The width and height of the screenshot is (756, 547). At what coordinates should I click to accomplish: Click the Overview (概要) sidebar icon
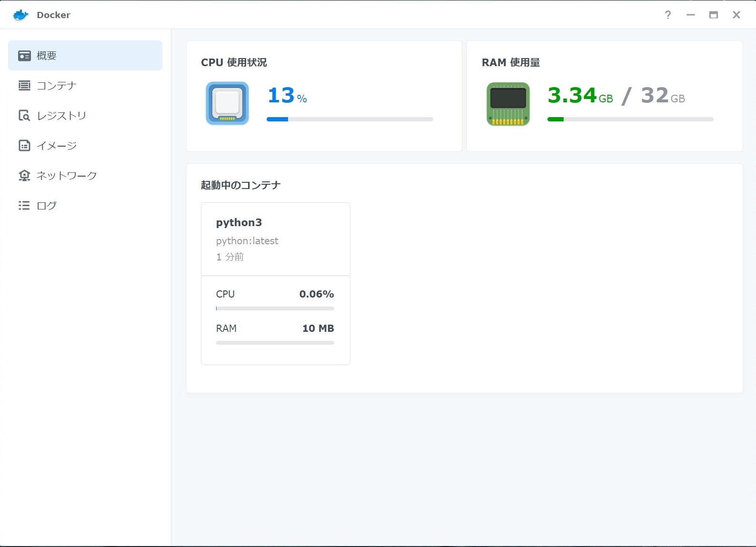point(24,56)
